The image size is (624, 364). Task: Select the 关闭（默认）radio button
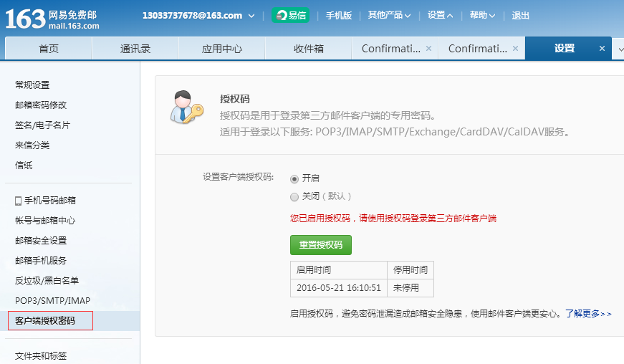click(x=294, y=197)
